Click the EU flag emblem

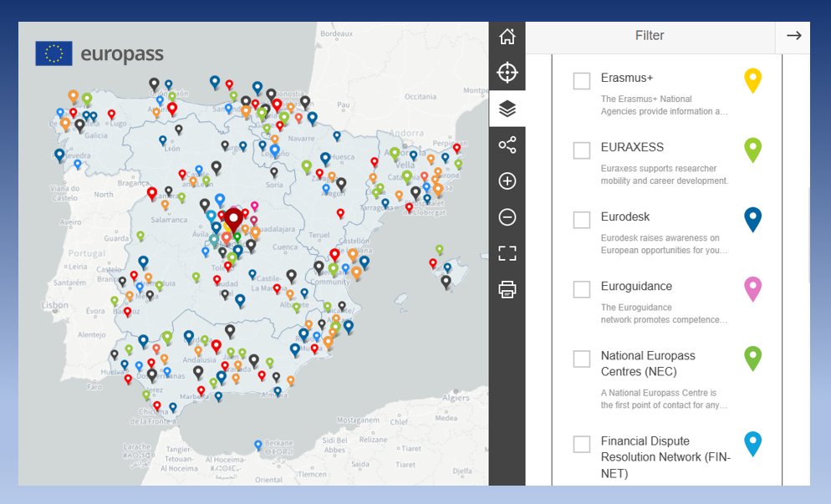click(54, 53)
